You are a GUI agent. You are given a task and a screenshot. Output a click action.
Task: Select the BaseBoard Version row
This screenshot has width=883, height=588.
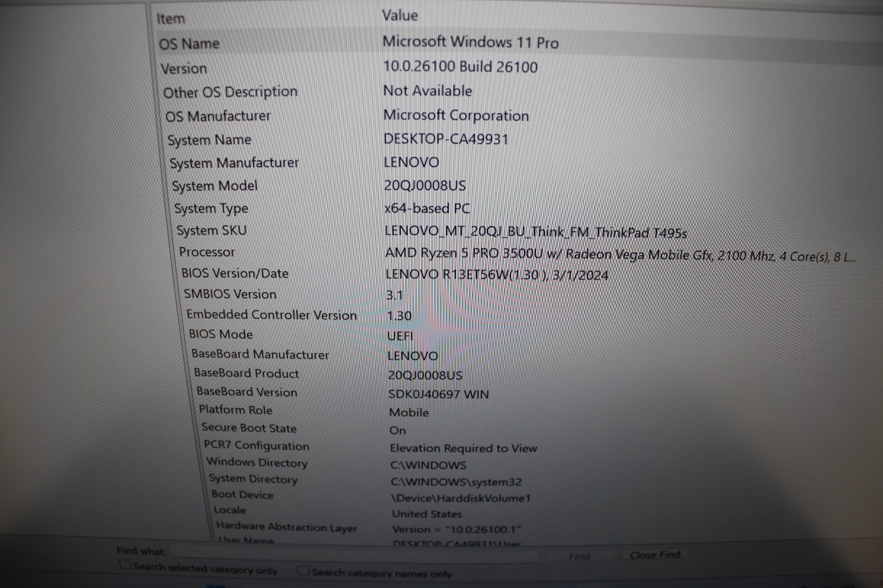click(x=247, y=392)
